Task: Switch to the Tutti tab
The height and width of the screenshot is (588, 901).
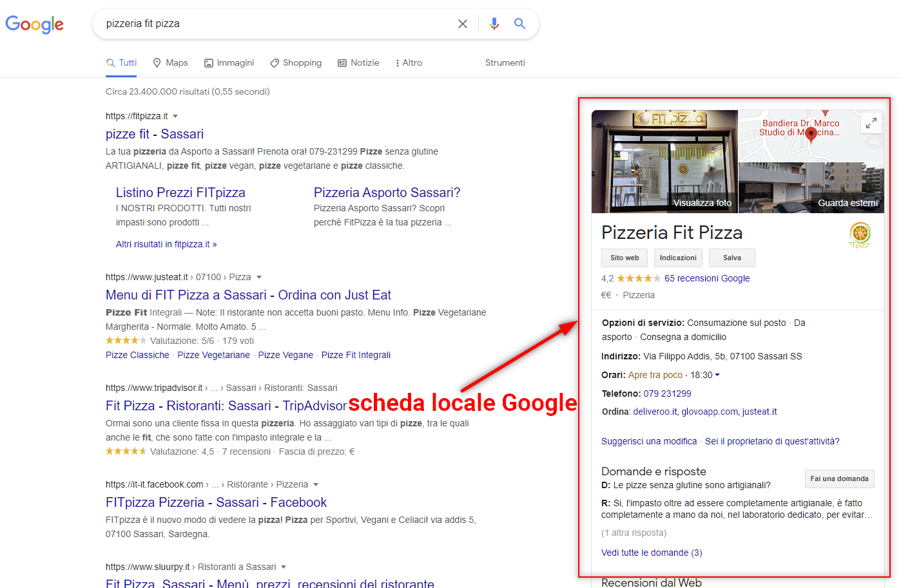Action: pos(122,62)
